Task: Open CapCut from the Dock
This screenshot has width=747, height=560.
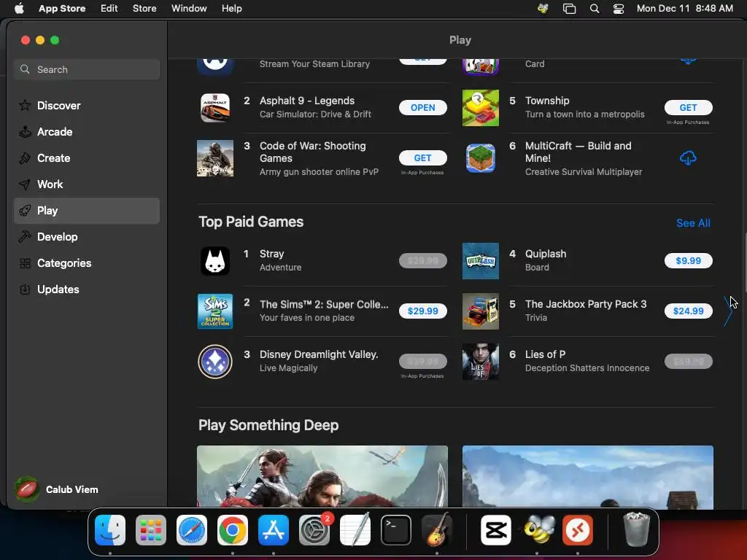Action: click(496, 530)
